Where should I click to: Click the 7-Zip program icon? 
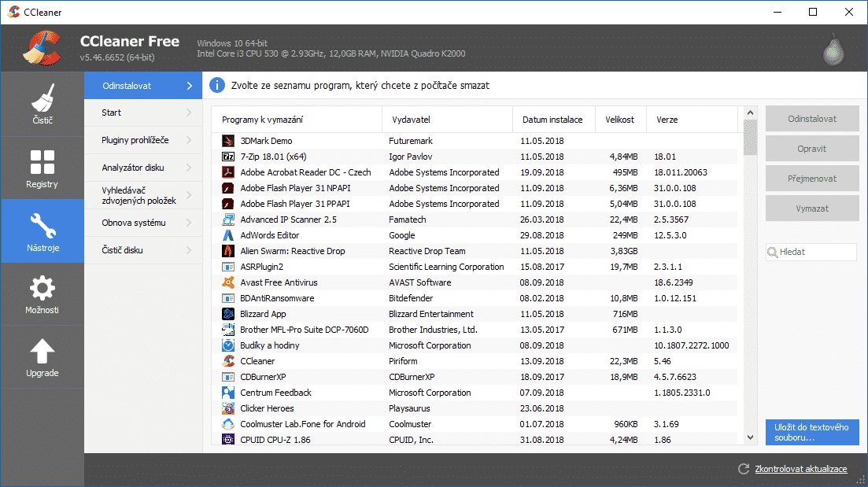click(x=228, y=157)
